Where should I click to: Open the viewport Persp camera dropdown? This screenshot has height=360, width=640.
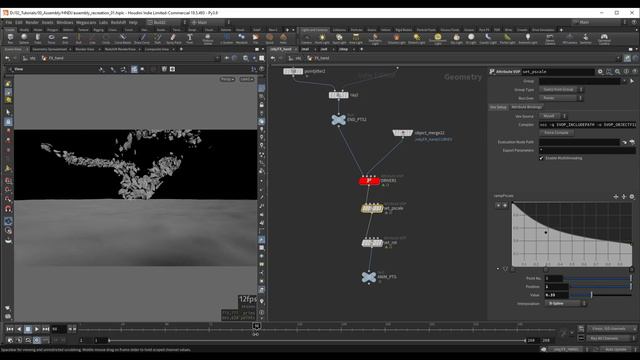pos(227,79)
